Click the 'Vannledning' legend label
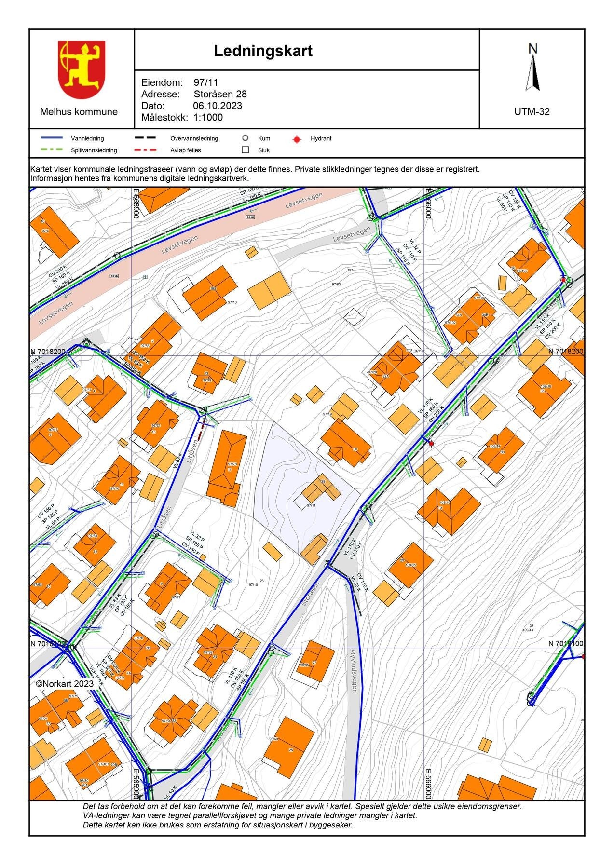The height and width of the screenshot is (868, 614). (x=87, y=138)
